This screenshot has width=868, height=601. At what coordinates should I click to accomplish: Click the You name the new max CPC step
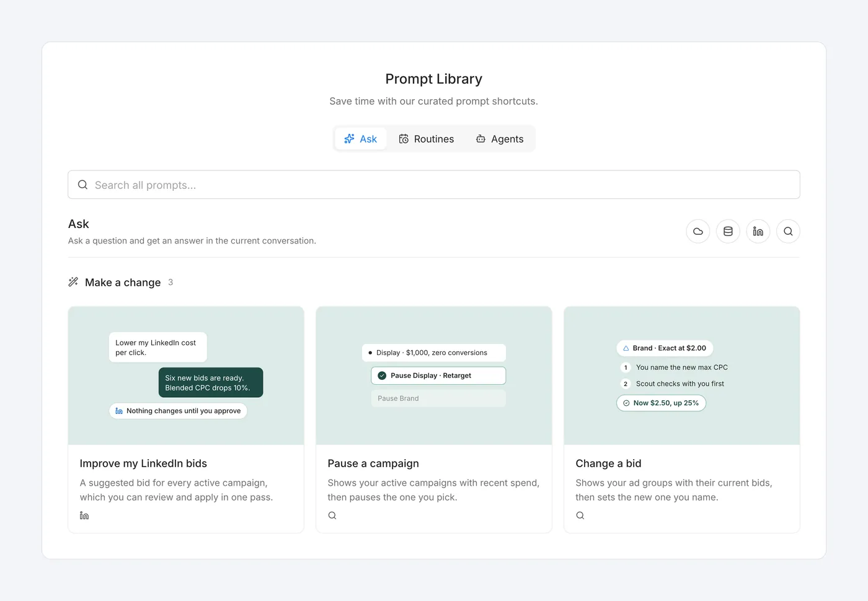pyautogui.click(x=674, y=367)
